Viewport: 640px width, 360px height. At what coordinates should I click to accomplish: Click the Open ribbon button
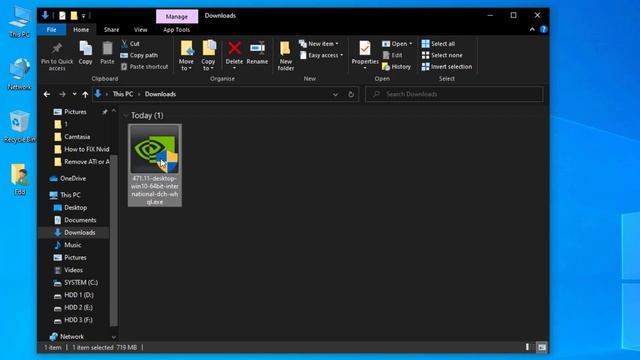(397, 44)
